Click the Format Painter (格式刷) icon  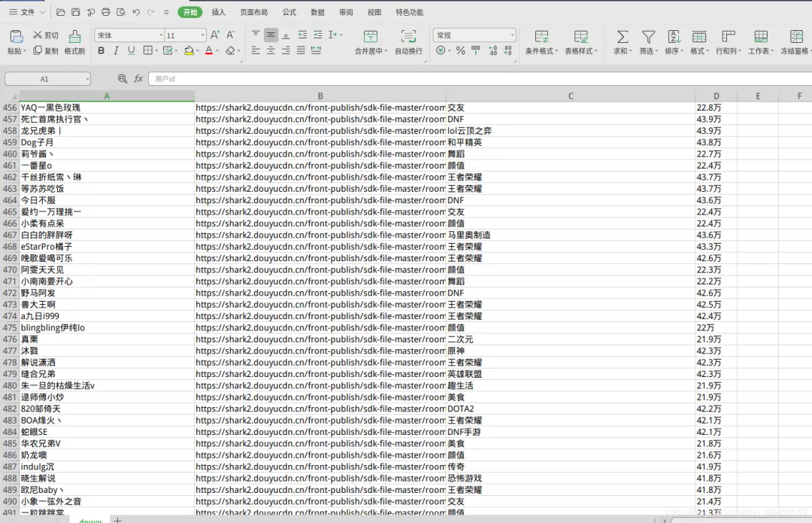pyautogui.click(x=74, y=37)
